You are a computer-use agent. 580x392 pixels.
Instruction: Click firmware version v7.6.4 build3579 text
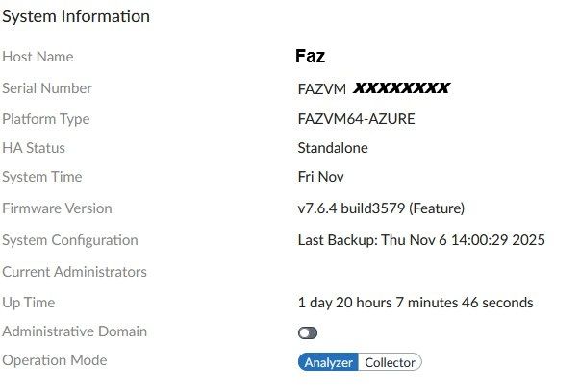(397, 208)
